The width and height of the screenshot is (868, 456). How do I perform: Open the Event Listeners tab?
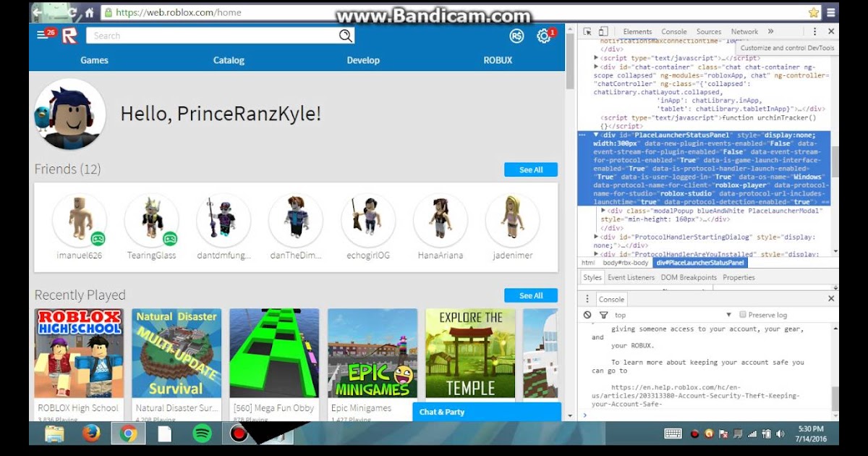631,277
